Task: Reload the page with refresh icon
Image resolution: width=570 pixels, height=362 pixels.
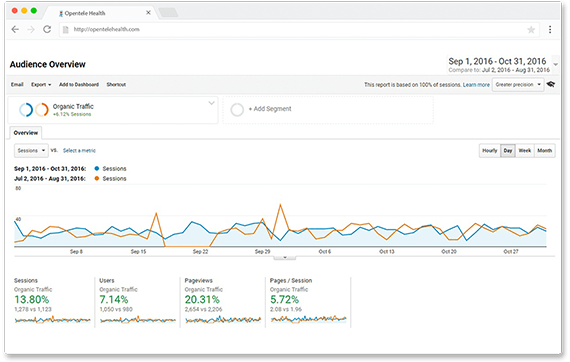Action: point(47,29)
